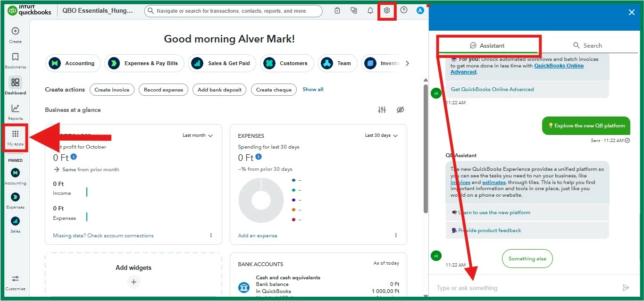This screenshot has width=644, height=301.
Task: Open the Team shortcut tile
Action: [337, 63]
